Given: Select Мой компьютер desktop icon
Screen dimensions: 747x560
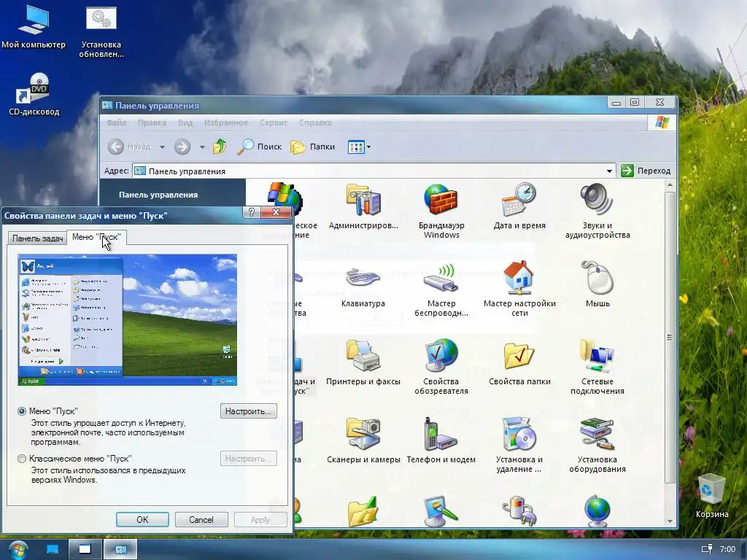Looking at the screenshot, I should click(x=34, y=26).
